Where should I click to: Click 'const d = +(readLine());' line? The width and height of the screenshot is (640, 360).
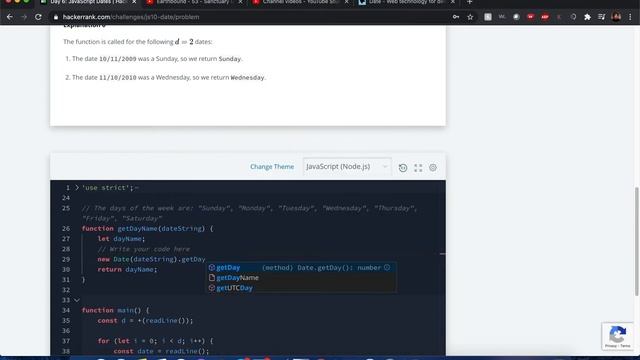tap(145, 320)
